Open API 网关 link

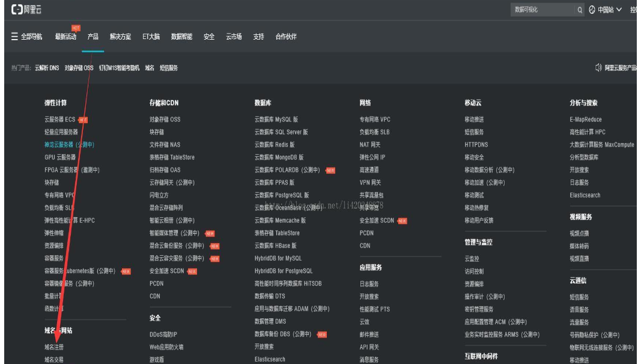pyautogui.click(x=369, y=347)
